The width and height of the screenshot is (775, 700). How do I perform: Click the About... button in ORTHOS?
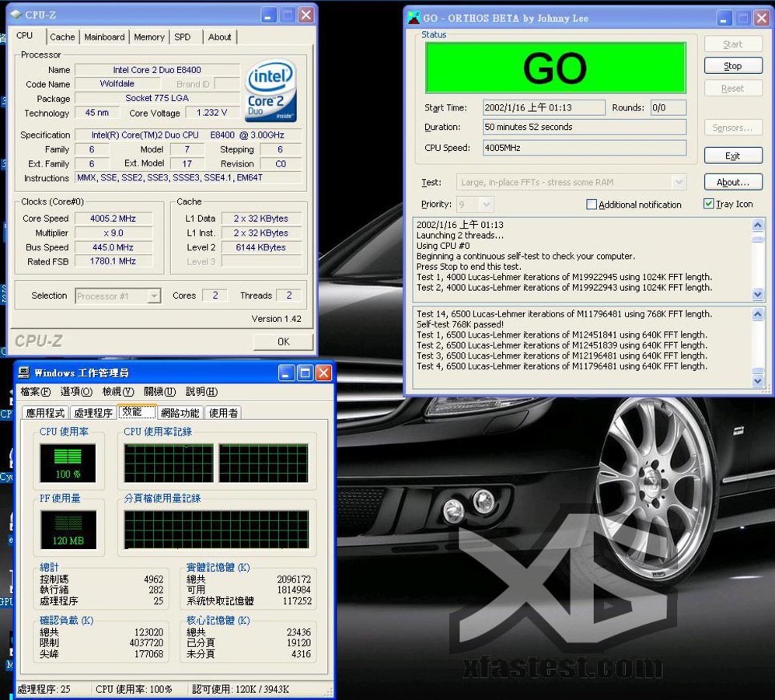733,182
